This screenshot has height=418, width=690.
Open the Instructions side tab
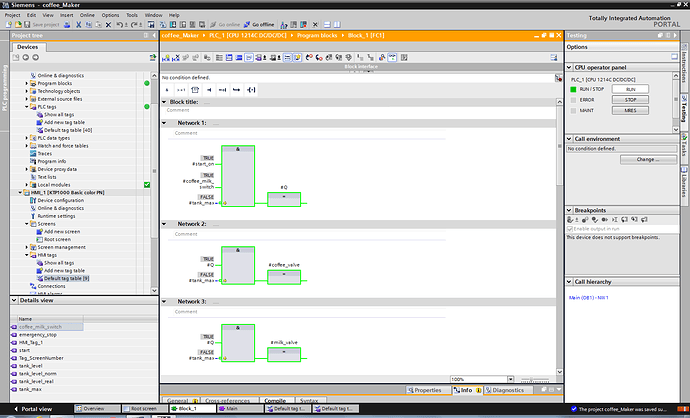point(684,66)
